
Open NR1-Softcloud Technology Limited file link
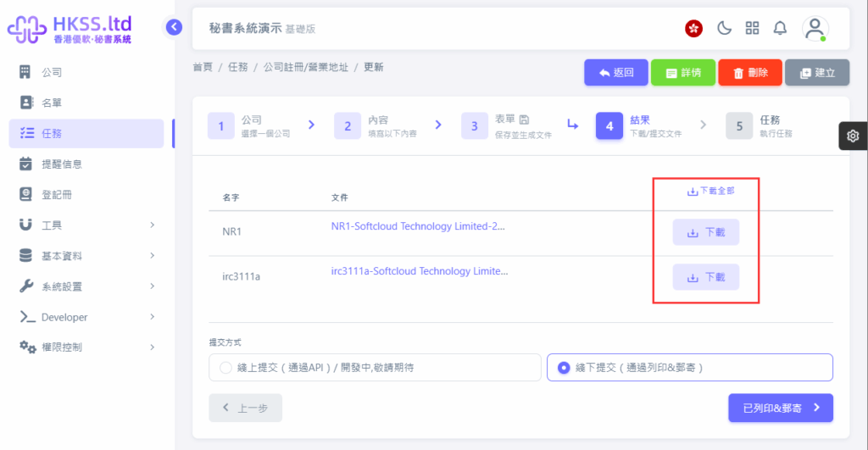point(418,225)
